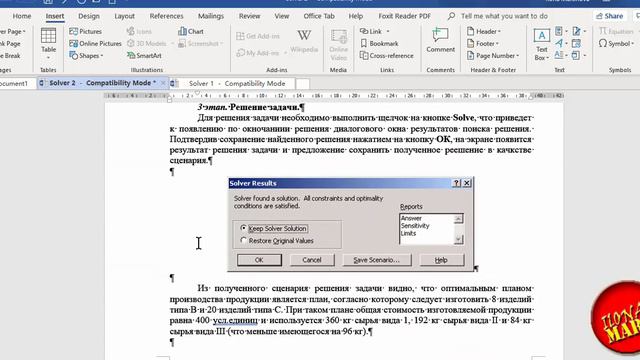Open the Office Tab ribbon tab
Screen dimensions: 640x360
319,16
